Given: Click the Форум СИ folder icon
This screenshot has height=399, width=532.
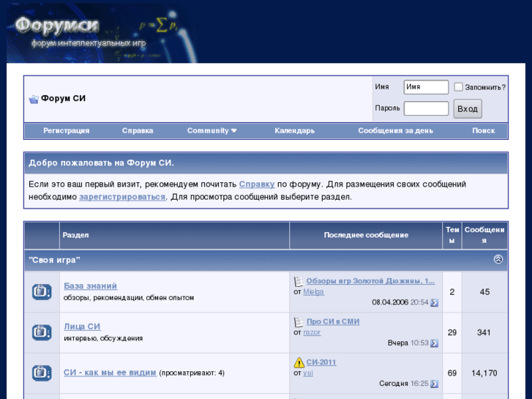Looking at the screenshot, I should pyautogui.click(x=33, y=99).
